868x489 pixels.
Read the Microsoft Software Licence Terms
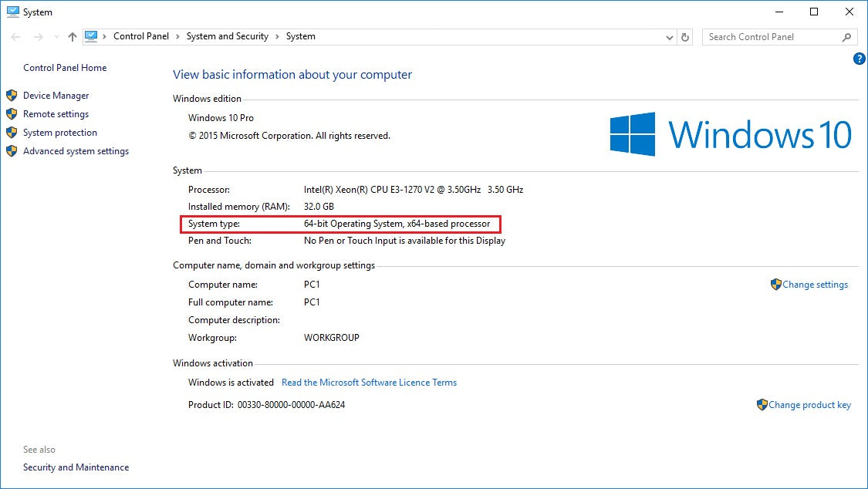[369, 382]
